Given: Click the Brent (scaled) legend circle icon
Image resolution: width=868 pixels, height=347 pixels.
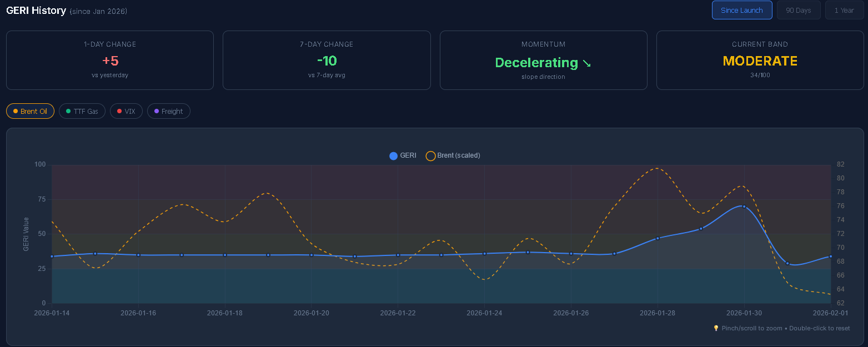Looking at the screenshot, I should (430, 156).
